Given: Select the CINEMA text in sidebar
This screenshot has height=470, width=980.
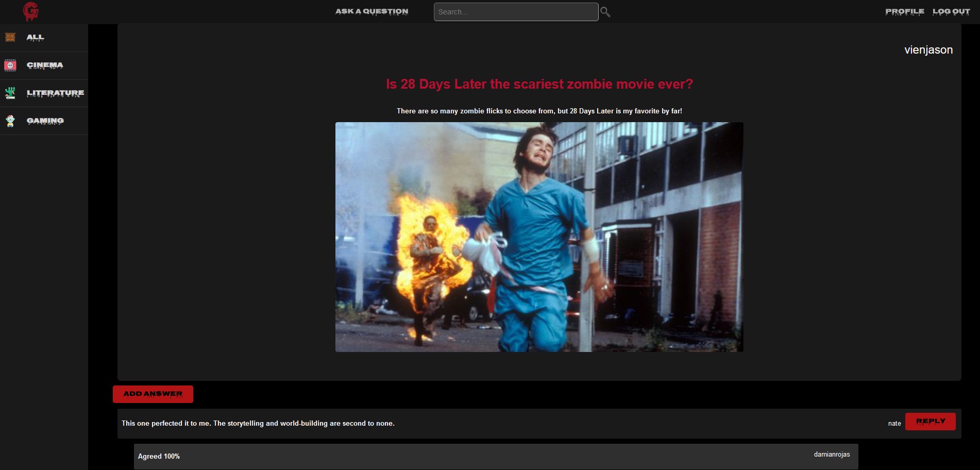Looking at the screenshot, I should click(45, 65).
